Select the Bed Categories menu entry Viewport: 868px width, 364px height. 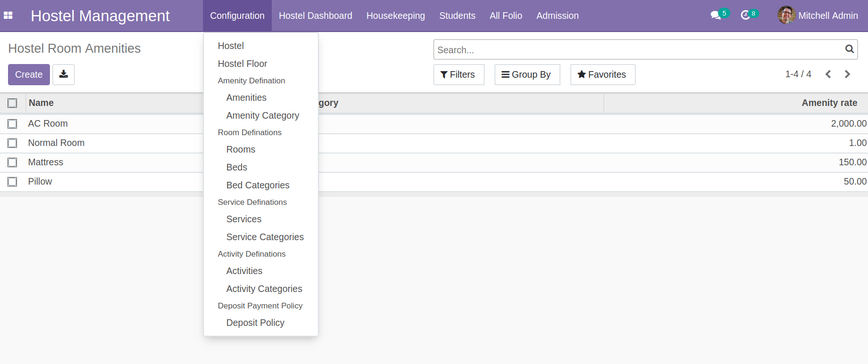(258, 185)
